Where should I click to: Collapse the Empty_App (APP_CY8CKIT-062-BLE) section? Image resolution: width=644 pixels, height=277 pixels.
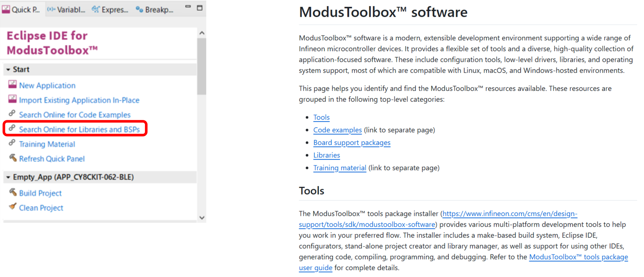tap(8, 177)
